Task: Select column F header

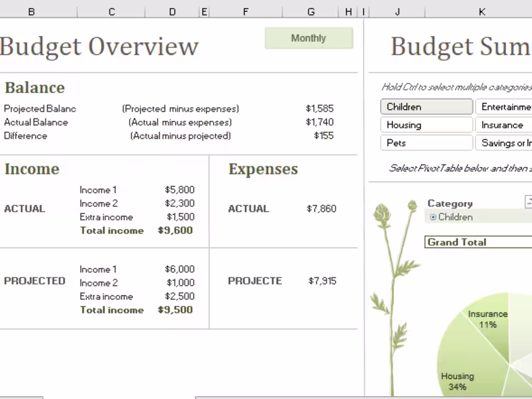Action: [x=245, y=11]
